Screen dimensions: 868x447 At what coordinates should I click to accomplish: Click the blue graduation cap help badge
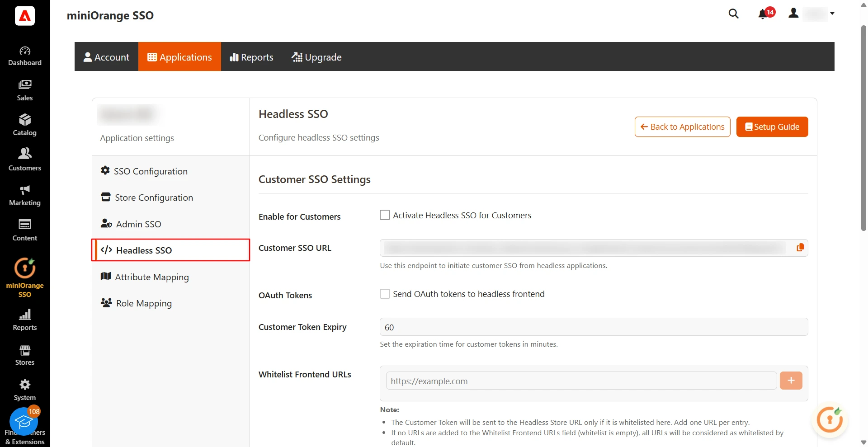click(24, 422)
